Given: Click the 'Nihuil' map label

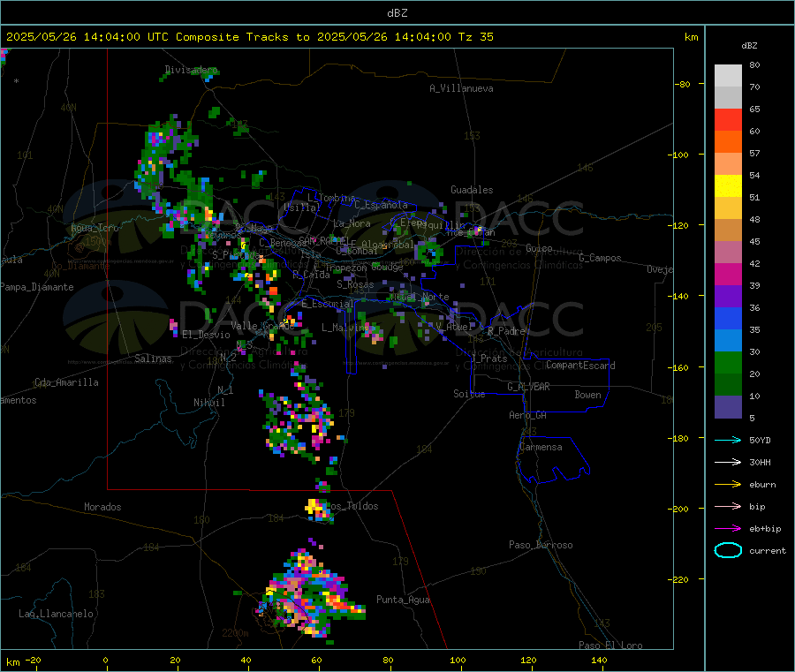Looking at the screenshot, I should tap(208, 403).
